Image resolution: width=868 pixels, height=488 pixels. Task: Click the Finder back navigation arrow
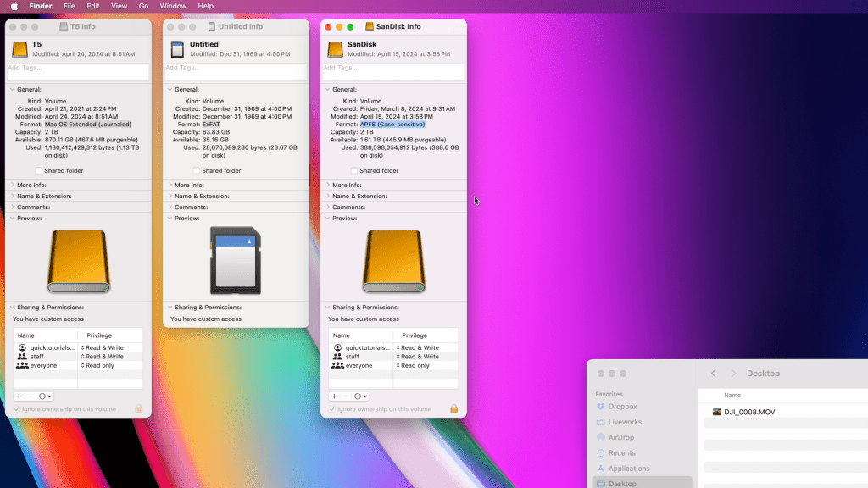(x=714, y=374)
